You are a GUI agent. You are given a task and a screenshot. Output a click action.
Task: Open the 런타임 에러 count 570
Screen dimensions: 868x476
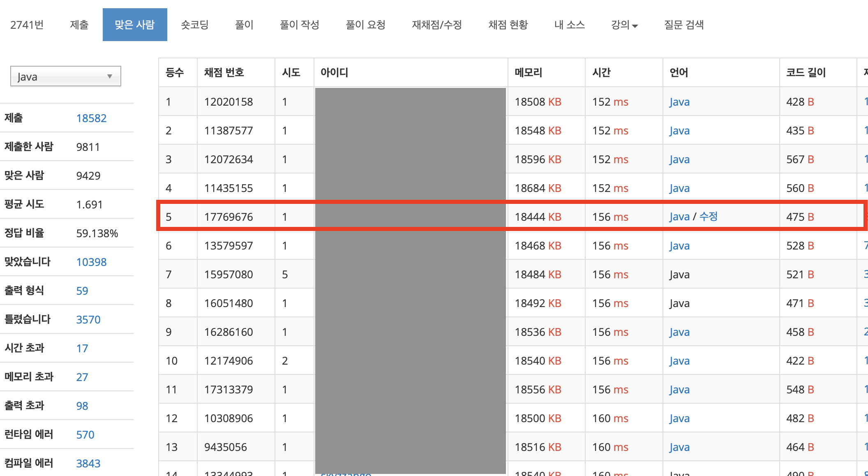pos(85,435)
